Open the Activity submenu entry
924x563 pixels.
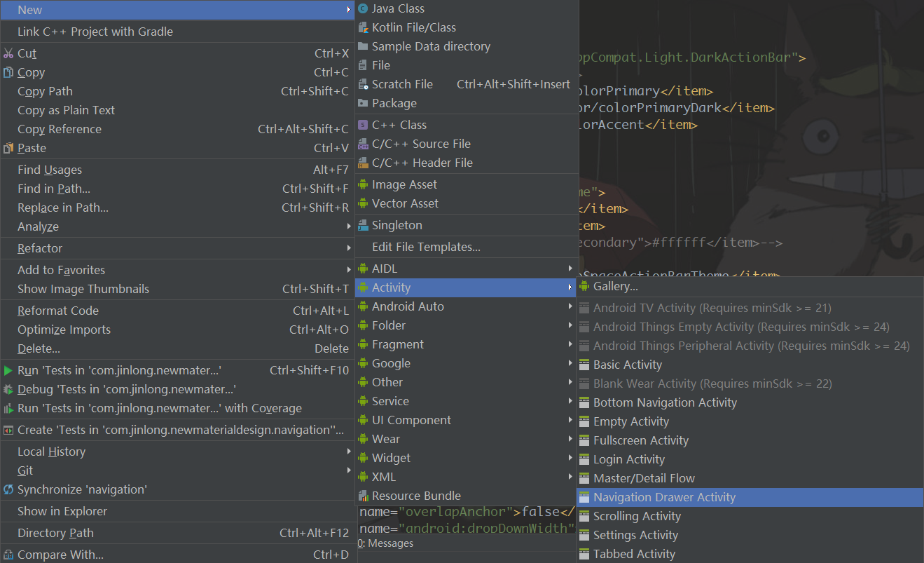[466, 287]
